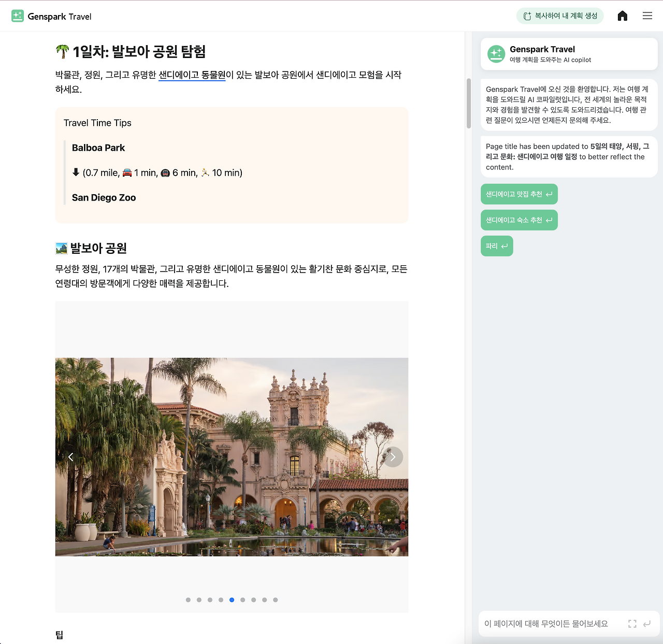This screenshot has width=663, height=644.
Task: Select the currently highlighted blue carousel dot
Action: point(232,599)
